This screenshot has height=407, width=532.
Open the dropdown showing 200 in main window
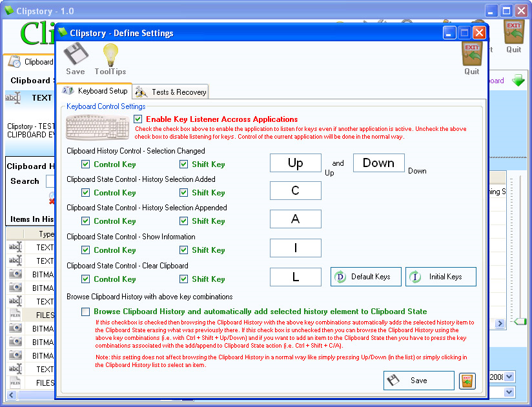pos(509,377)
